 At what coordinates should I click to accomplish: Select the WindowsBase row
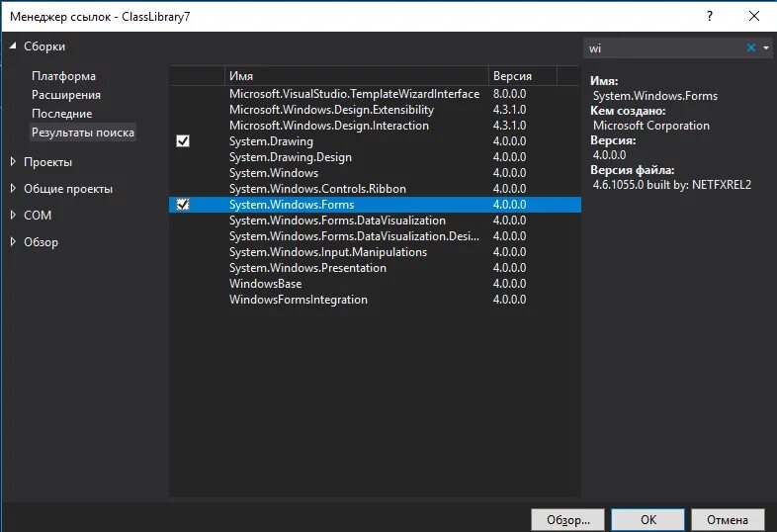click(x=375, y=284)
